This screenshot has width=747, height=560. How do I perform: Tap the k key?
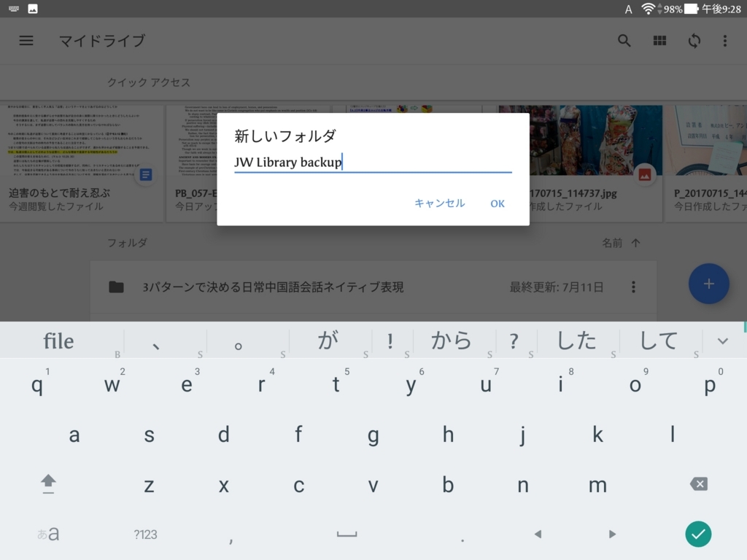click(x=597, y=435)
